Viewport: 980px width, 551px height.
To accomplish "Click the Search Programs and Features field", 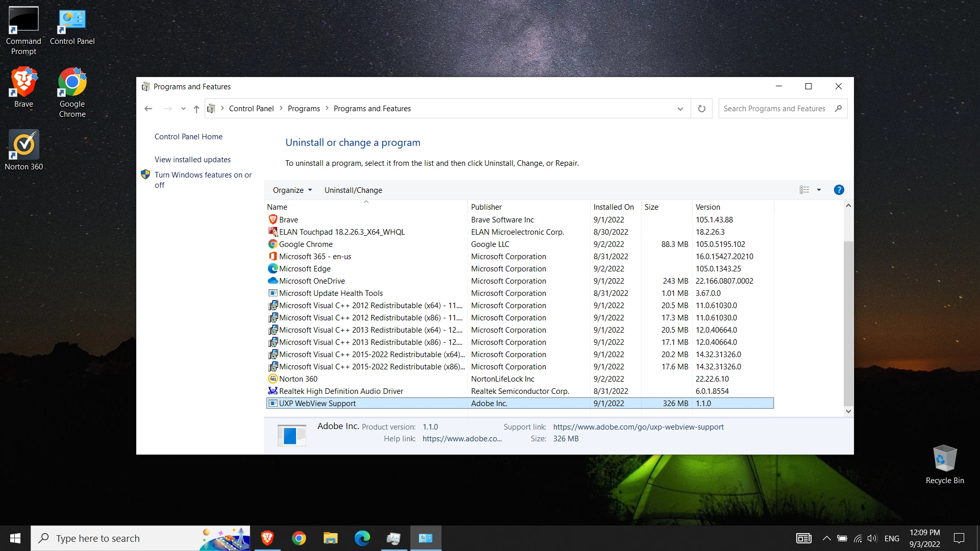I will [774, 109].
